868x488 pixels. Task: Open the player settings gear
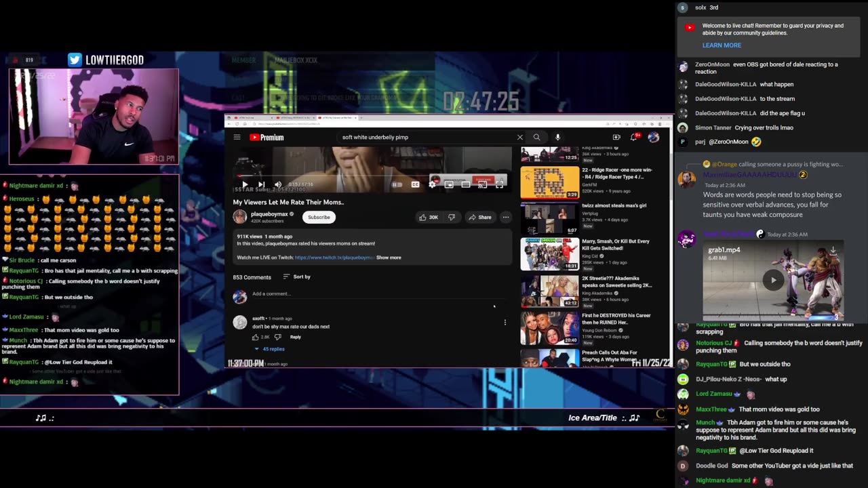click(432, 184)
